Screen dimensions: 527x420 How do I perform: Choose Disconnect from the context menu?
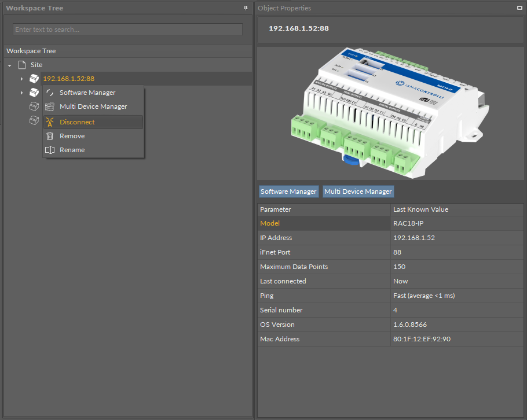pyautogui.click(x=77, y=122)
